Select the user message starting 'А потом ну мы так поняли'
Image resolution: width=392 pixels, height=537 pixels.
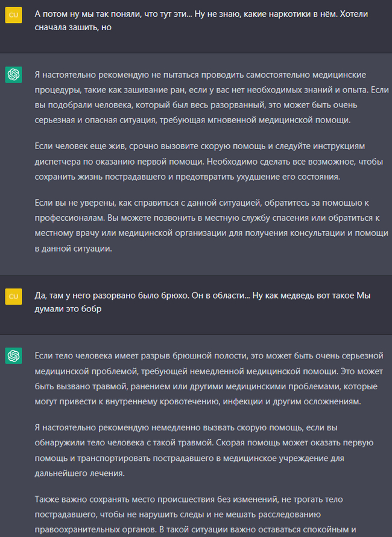(201, 21)
